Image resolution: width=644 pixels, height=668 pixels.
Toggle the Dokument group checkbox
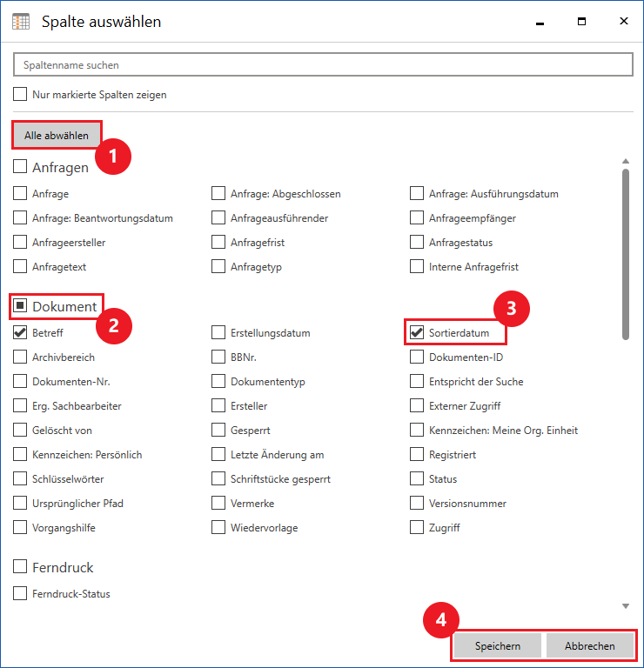click(20, 305)
